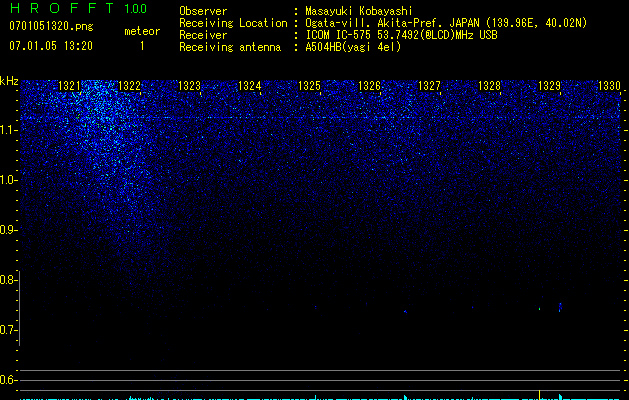This screenshot has height=400, width=629.
Task: Click the kHz axis unit label
Action: point(9,81)
